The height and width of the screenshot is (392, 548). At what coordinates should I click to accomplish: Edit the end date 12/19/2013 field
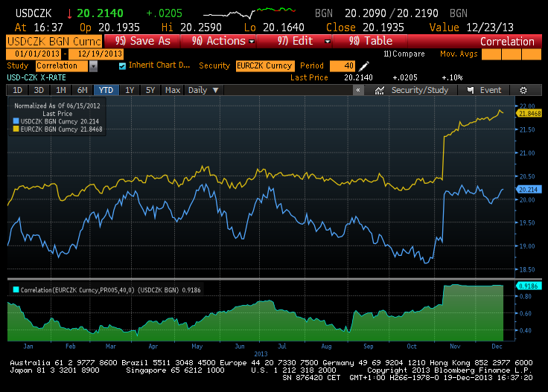coord(96,54)
